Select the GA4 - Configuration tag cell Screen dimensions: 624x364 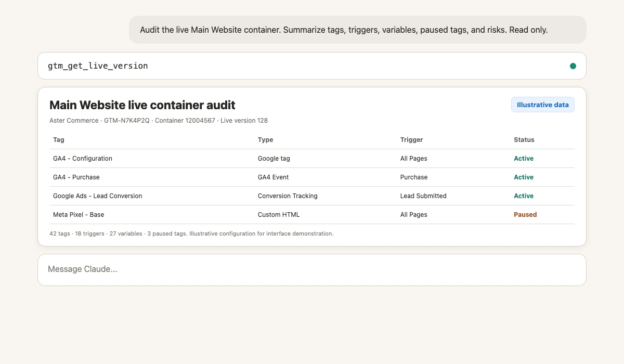click(x=83, y=159)
